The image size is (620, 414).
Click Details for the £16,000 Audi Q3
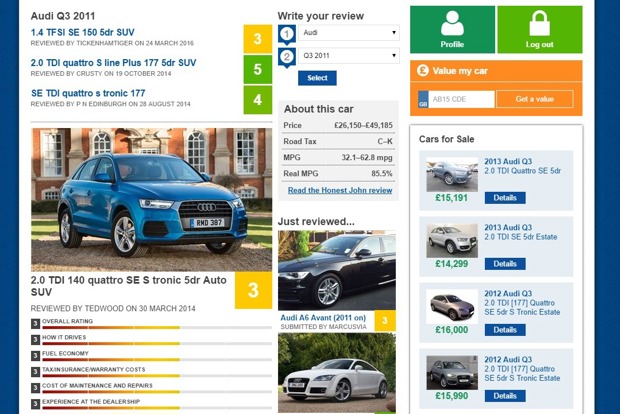point(505,330)
